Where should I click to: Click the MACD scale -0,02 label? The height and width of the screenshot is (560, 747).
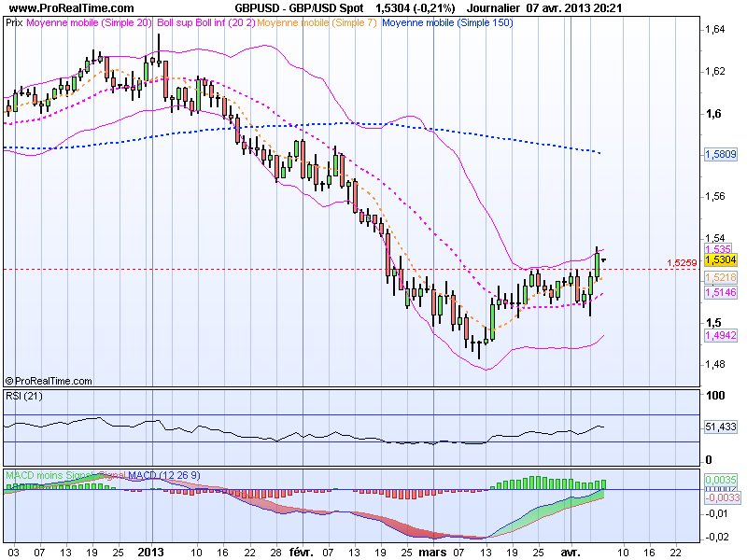(x=716, y=538)
